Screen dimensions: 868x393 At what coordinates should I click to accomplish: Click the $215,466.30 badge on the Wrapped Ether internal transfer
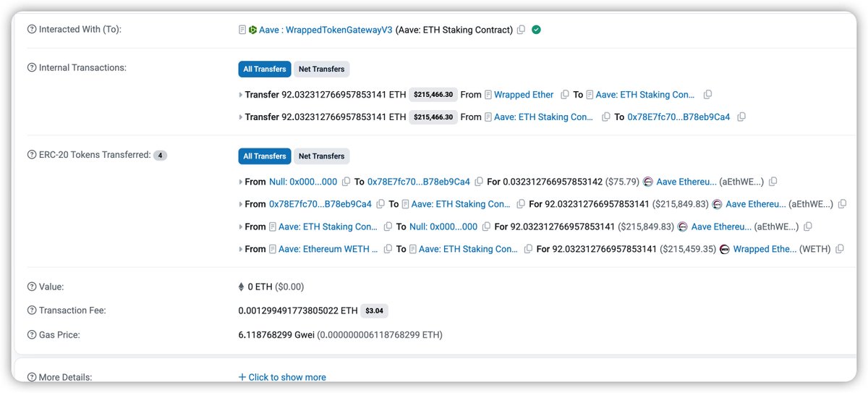(433, 95)
